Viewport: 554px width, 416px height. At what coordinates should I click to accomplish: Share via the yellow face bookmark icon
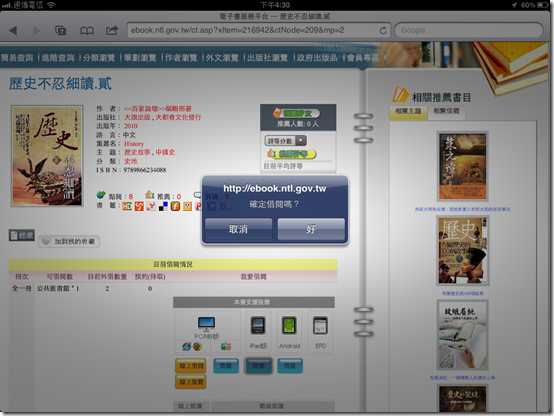tap(187, 206)
